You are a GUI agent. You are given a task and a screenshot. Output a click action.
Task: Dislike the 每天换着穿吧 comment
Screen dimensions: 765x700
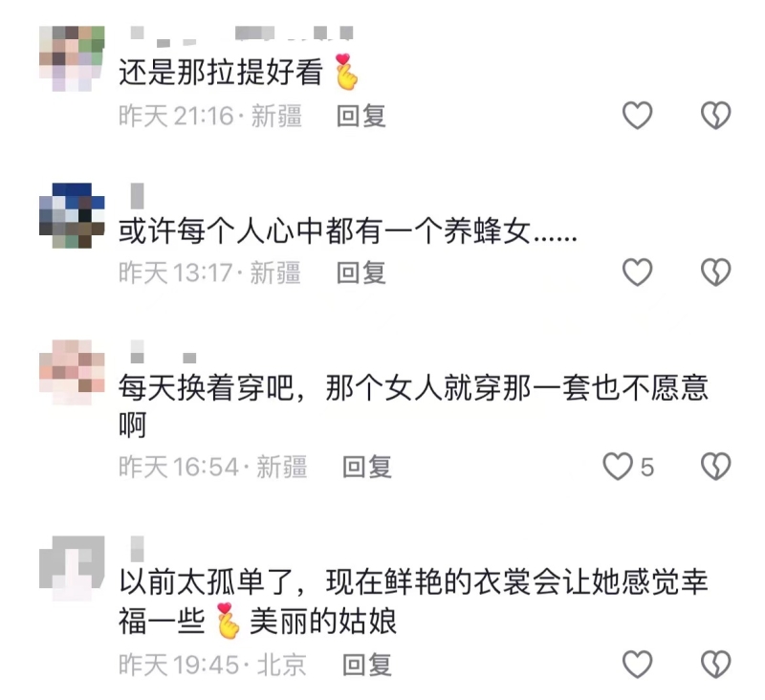point(715,467)
